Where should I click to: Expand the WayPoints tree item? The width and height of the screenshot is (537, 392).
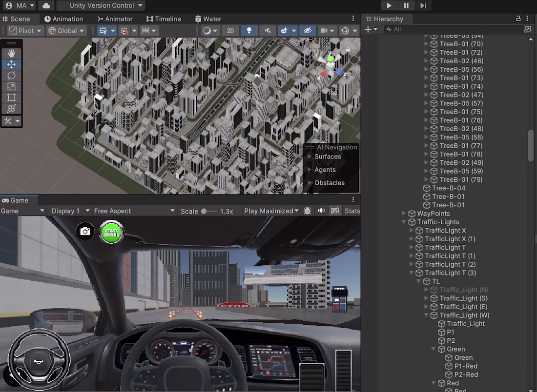click(404, 214)
